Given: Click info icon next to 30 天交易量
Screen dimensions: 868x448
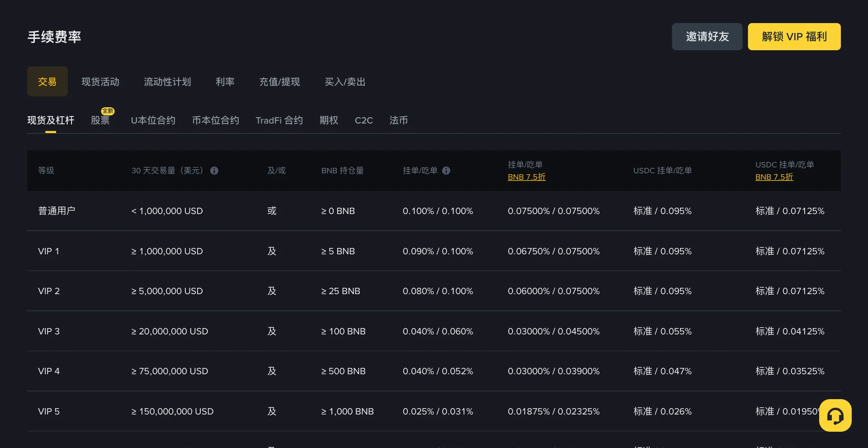Looking at the screenshot, I should [x=214, y=171].
